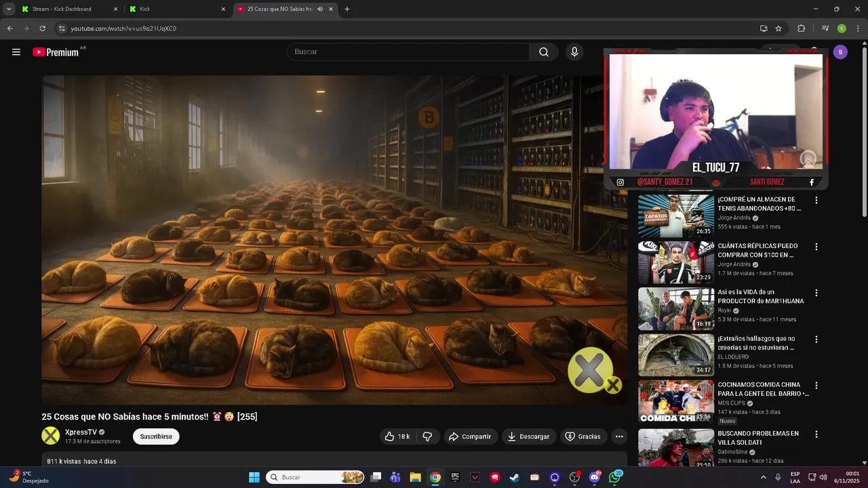
Task: Open options for VILLA SOLDATI video
Action: pos(816,434)
